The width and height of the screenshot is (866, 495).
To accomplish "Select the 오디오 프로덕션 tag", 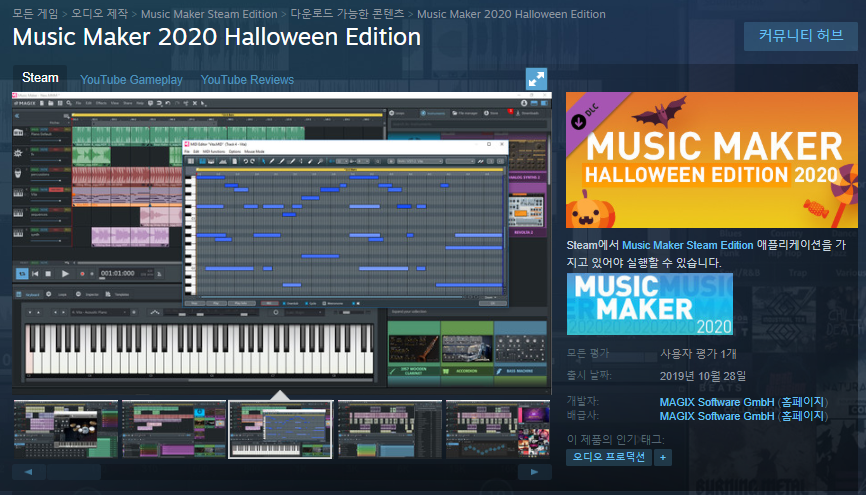I will point(609,457).
